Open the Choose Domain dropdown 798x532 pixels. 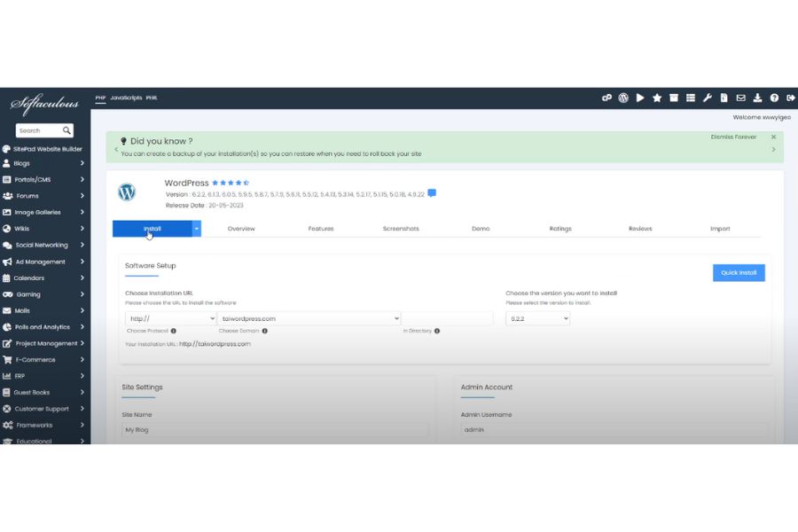309,318
